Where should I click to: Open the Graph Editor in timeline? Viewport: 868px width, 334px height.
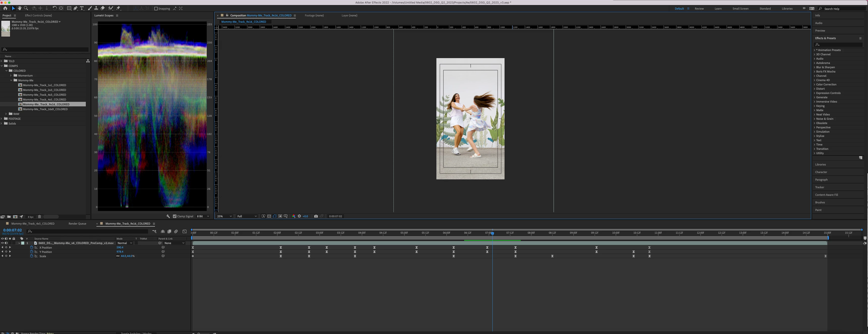185,231
